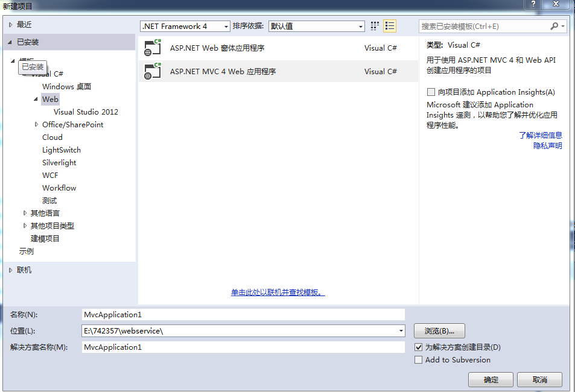Select Workflow tree item
The width and height of the screenshot is (575, 392).
[x=59, y=188]
